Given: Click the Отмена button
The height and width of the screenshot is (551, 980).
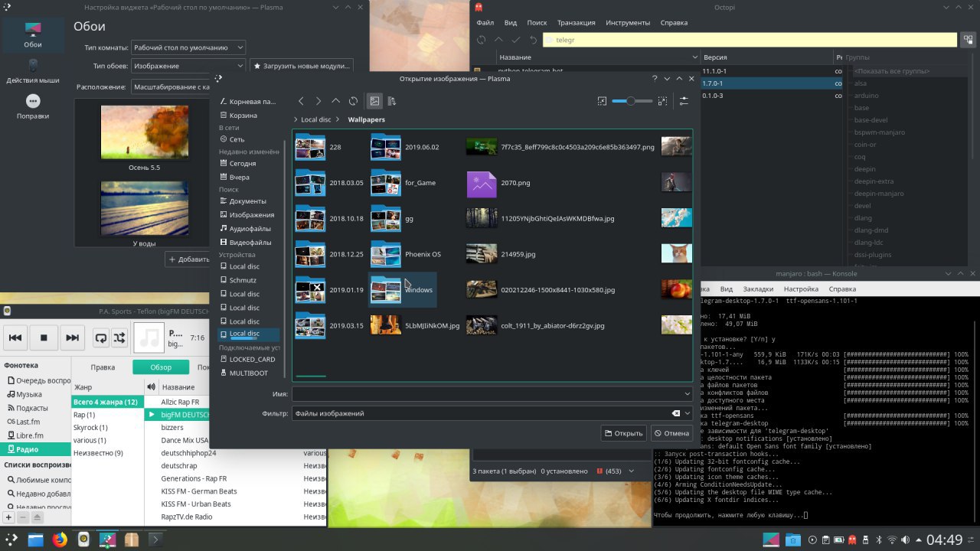Looking at the screenshot, I should click(671, 433).
